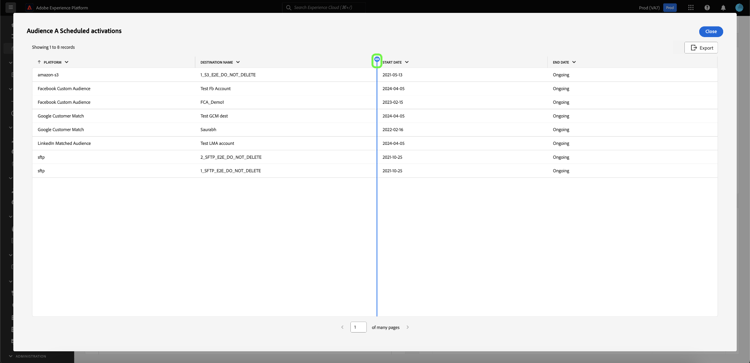The height and width of the screenshot is (363, 750).
Task: Open the End Date column dropdown
Action: click(574, 62)
